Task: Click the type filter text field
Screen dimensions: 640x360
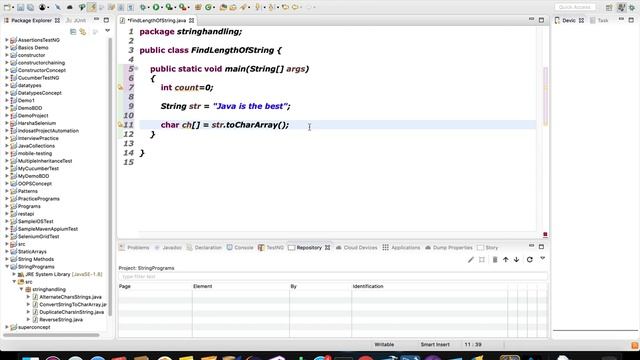Action: tap(333, 276)
